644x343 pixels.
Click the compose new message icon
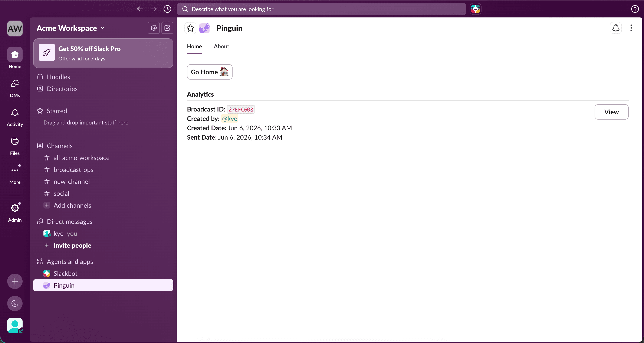pos(167,28)
